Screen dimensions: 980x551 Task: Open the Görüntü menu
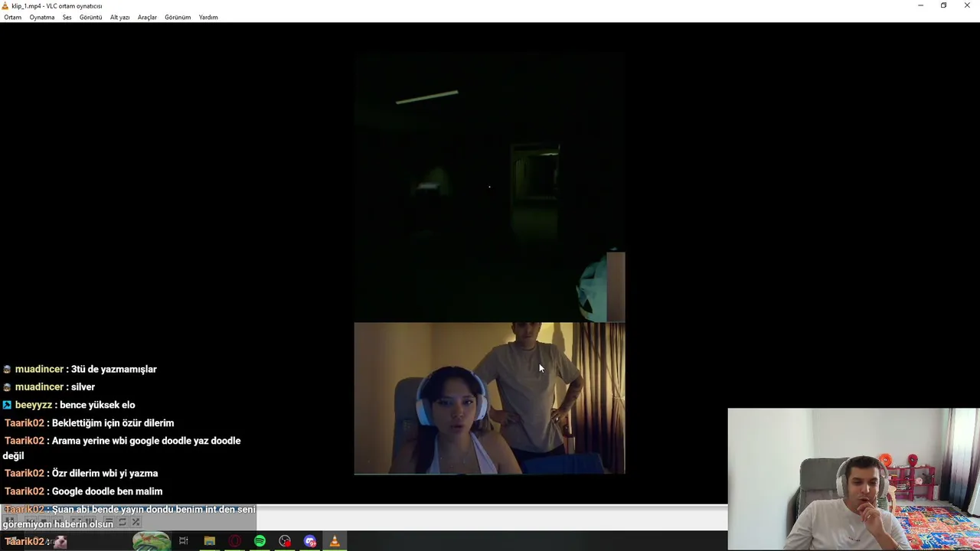click(90, 17)
